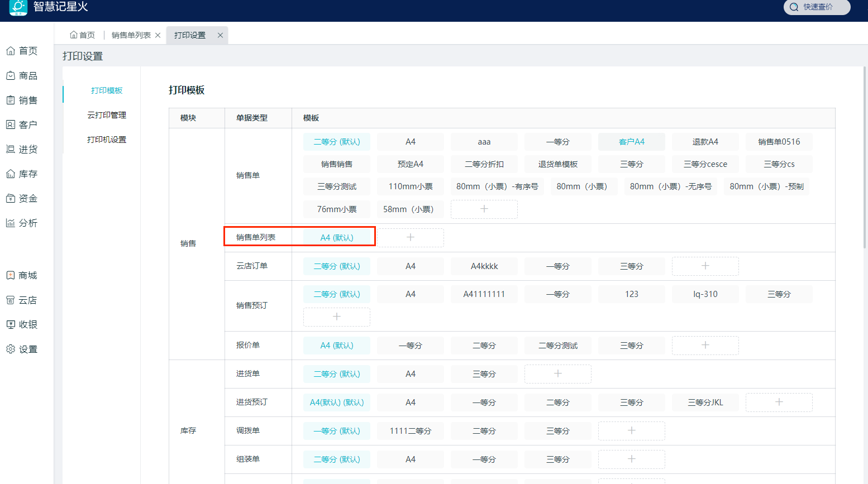Select 二等分 (默认) template for 销售单
The height and width of the screenshot is (484, 868).
(x=337, y=142)
